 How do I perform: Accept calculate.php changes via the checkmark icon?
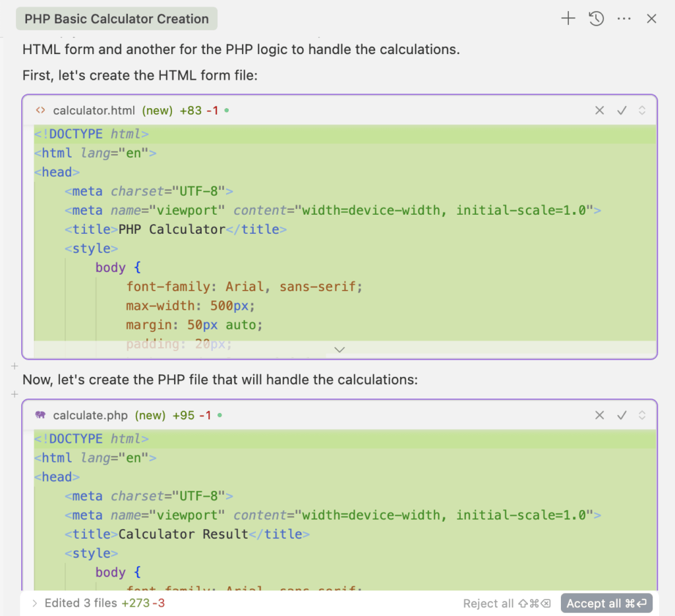[x=622, y=415]
